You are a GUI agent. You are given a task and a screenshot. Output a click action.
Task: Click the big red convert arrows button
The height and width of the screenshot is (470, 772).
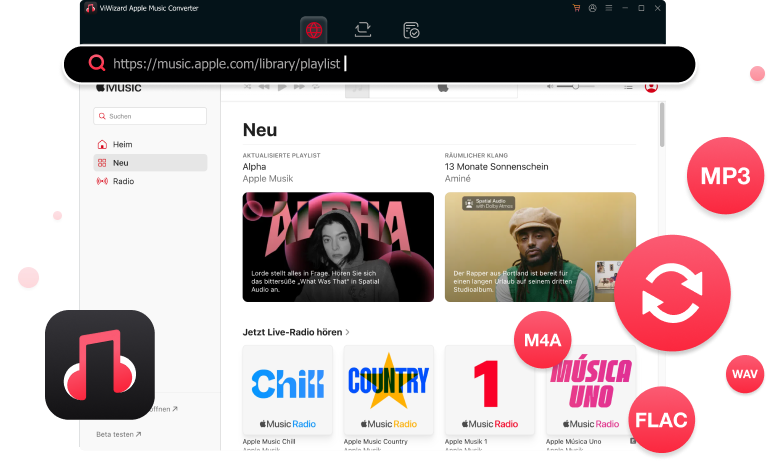672,293
